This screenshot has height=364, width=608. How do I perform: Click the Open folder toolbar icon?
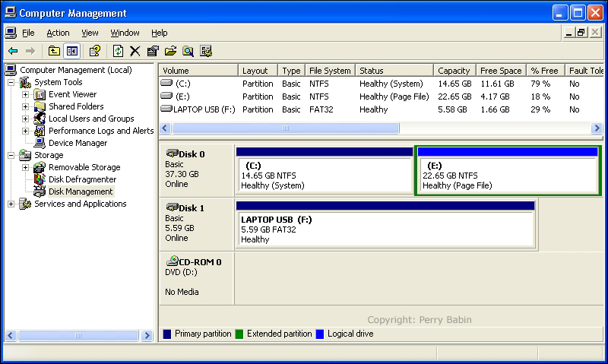click(170, 51)
